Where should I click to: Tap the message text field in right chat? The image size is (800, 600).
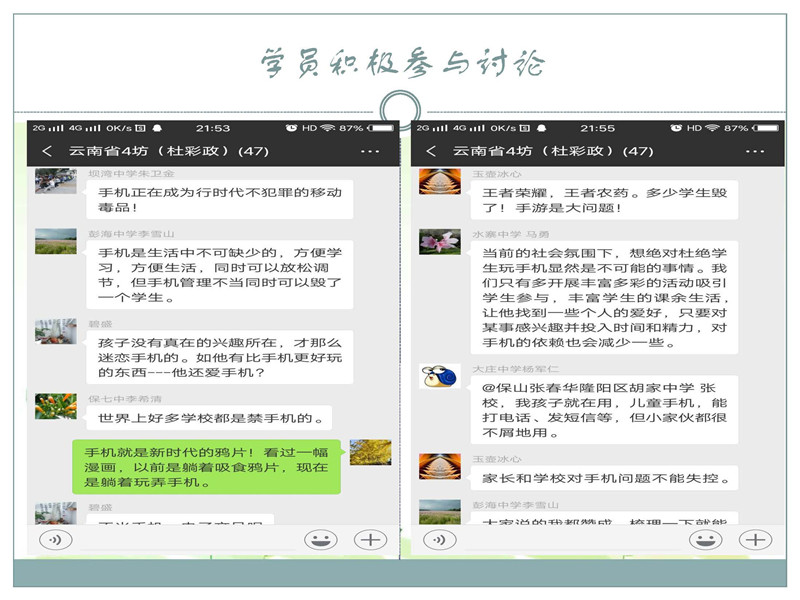(572, 540)
